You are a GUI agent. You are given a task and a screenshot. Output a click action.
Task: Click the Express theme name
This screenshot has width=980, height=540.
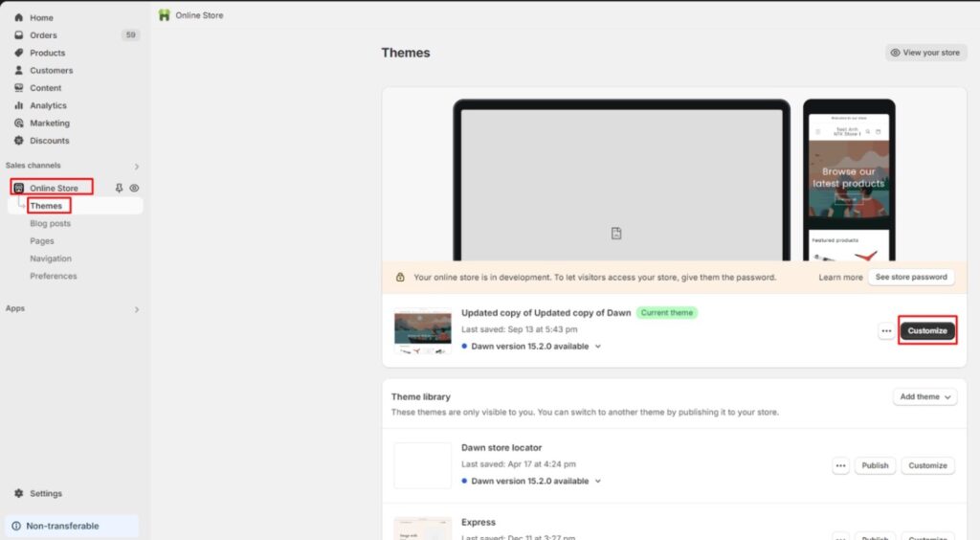(479, 522)
